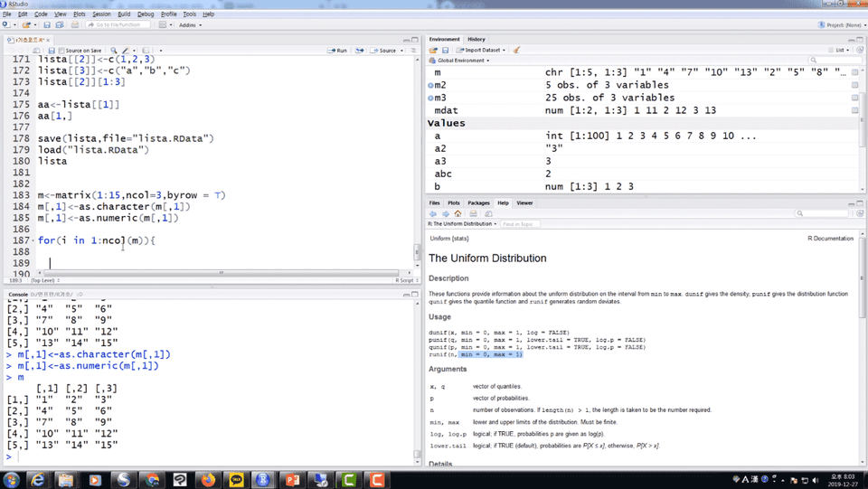Open the Session menu
Screen dimensions: 868x489
pyautogui.click(x=101, y=14)
